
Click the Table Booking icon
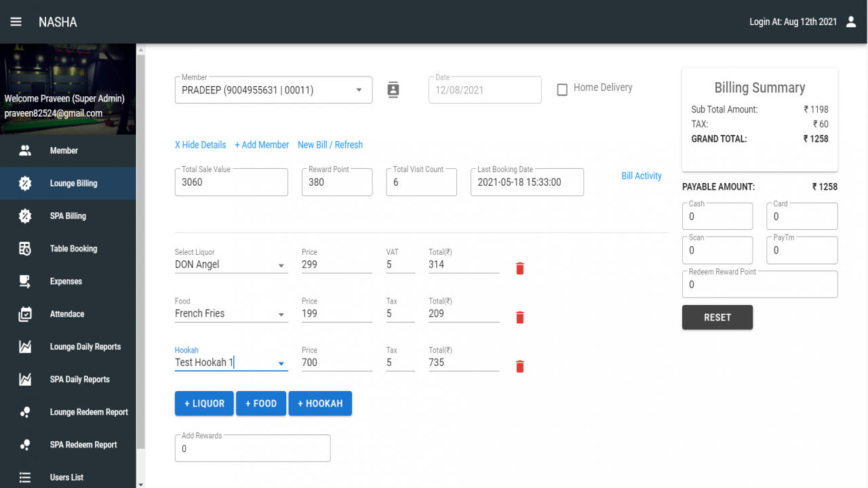(x=25, y=249)
